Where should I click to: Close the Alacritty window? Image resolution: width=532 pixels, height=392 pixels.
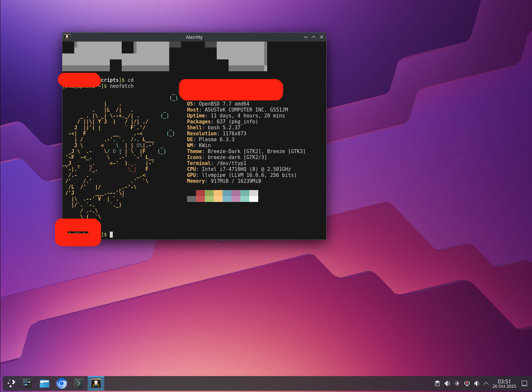click(x=322, y=37)
